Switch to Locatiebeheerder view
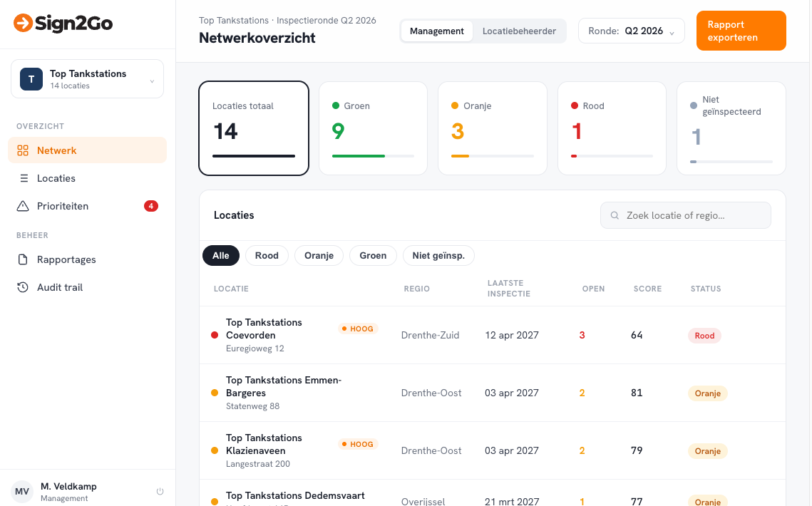Viewport: 812px width, 506px height. coord(519,31)
